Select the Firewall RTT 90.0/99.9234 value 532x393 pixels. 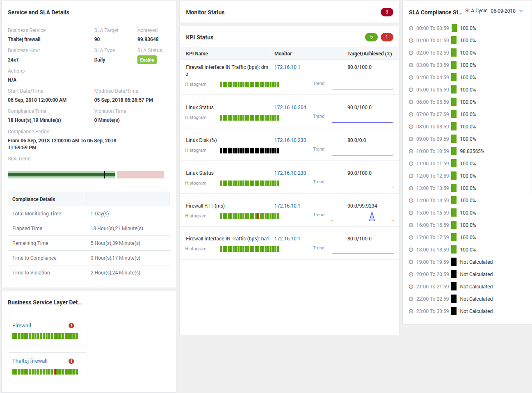(x=362, y=206)
